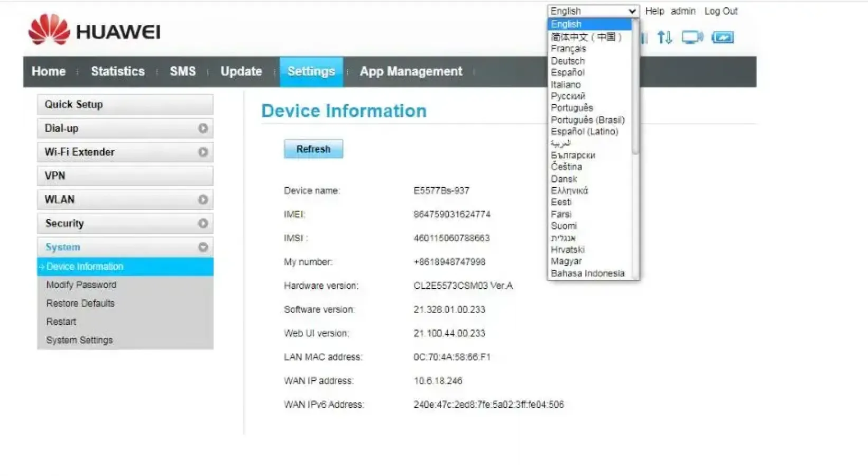The height and width of the screenshot is (476, 868).
Task: Click the IMEI value 864759031624774
Action: (x=451, y=215)
